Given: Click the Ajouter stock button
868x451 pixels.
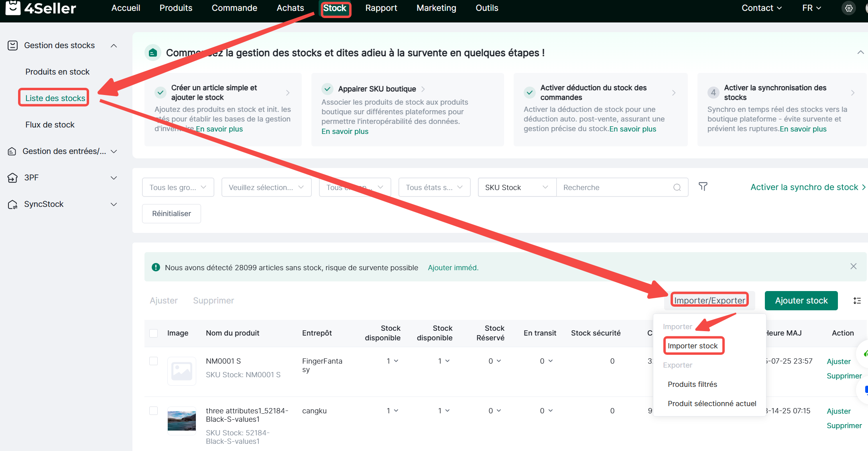Looking at the screenshot, I should (801, 301).
